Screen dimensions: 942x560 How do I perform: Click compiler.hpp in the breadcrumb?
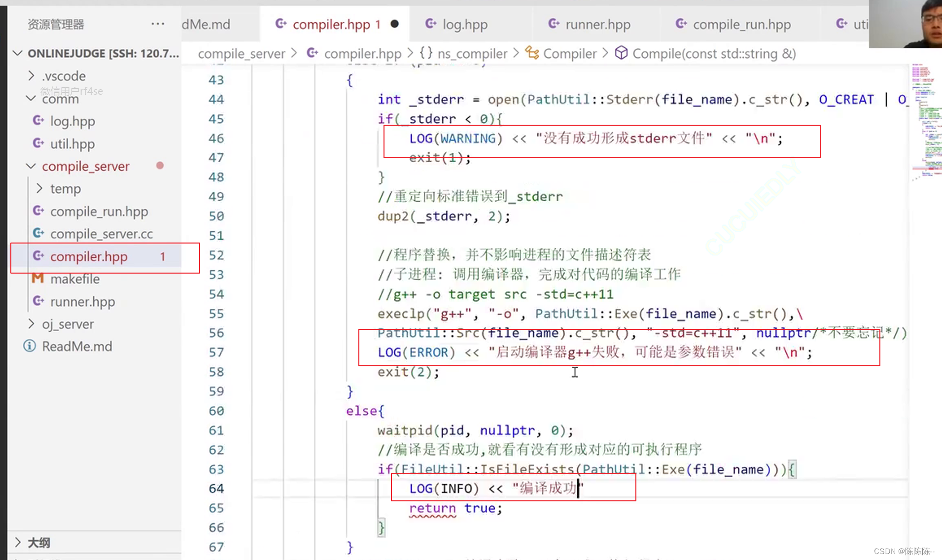363,54
